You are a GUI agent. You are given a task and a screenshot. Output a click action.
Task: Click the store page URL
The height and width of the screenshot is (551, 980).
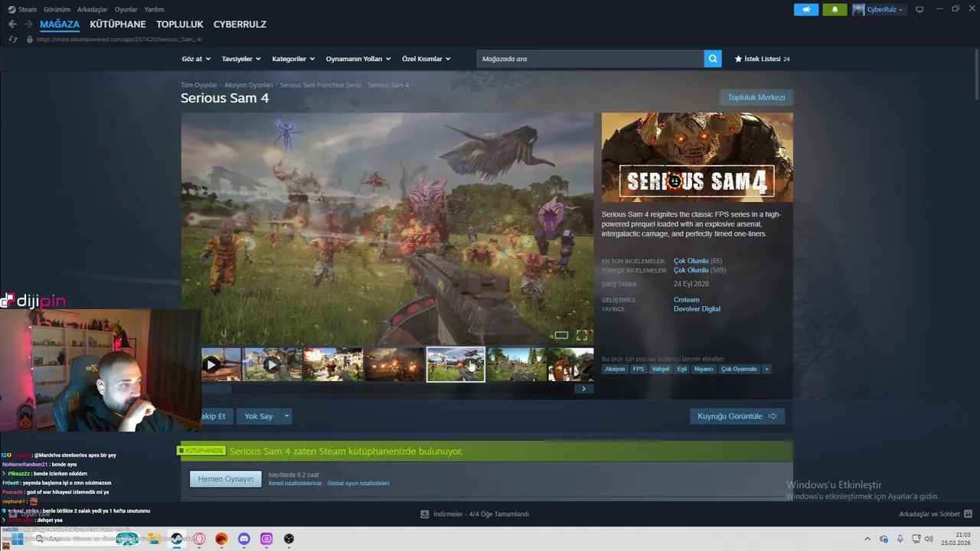[119, 39]
